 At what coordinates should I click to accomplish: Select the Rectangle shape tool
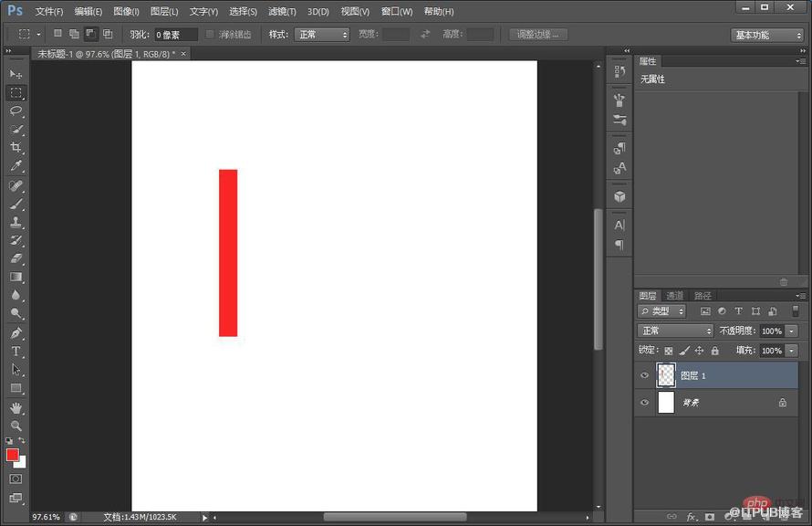(16, 388)
